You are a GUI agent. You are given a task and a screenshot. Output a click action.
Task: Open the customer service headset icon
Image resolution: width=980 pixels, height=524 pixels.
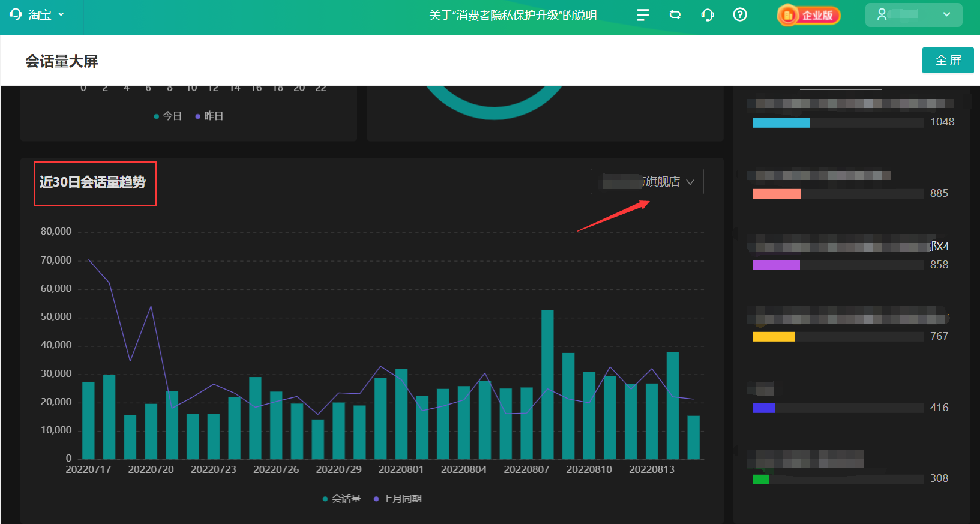pos(708,15)
